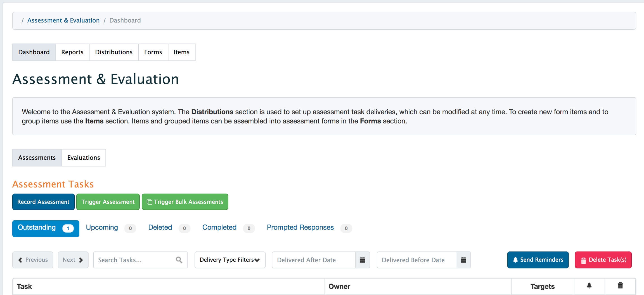This screenshot has width=644, height=295.
Task: Expand the Delivery Type Filters dropdown
Action: [x=230, y=260]
